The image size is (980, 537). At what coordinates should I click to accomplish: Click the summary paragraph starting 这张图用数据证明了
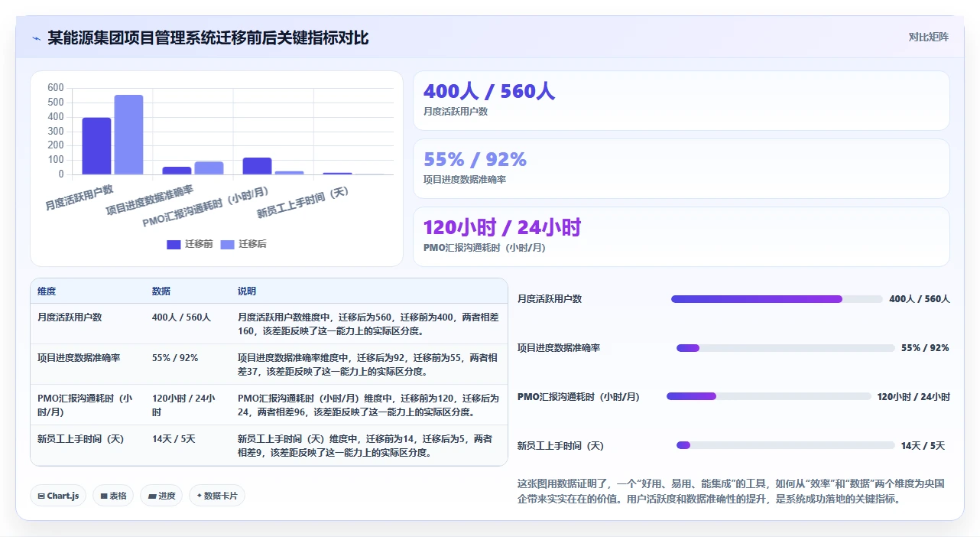[x=732, y=491]
